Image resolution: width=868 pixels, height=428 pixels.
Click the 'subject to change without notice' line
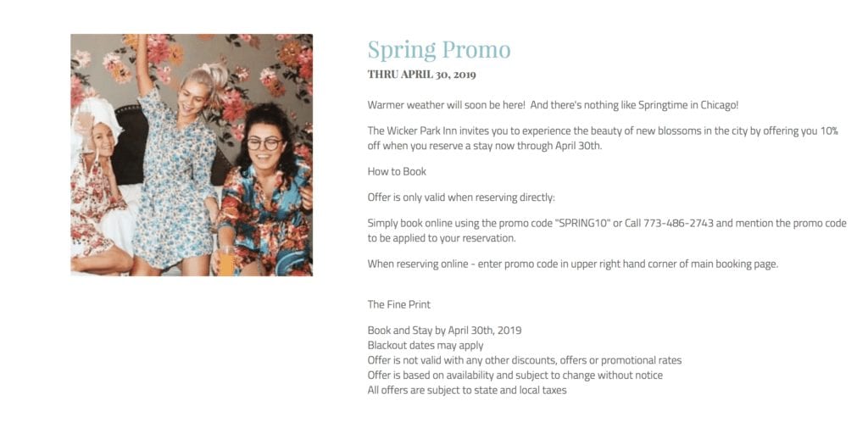[515, 375]
